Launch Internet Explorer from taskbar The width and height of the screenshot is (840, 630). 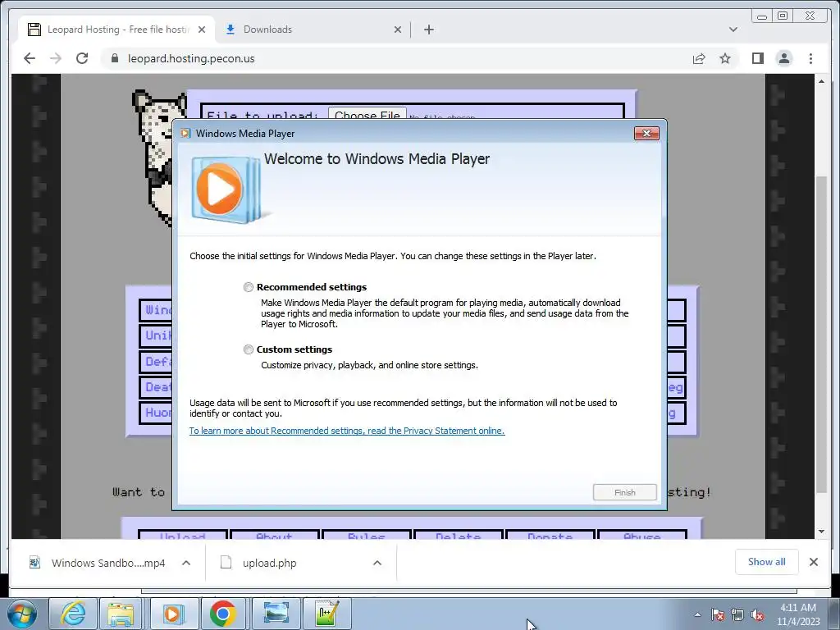pyautogui.click(x=73, y=614)
